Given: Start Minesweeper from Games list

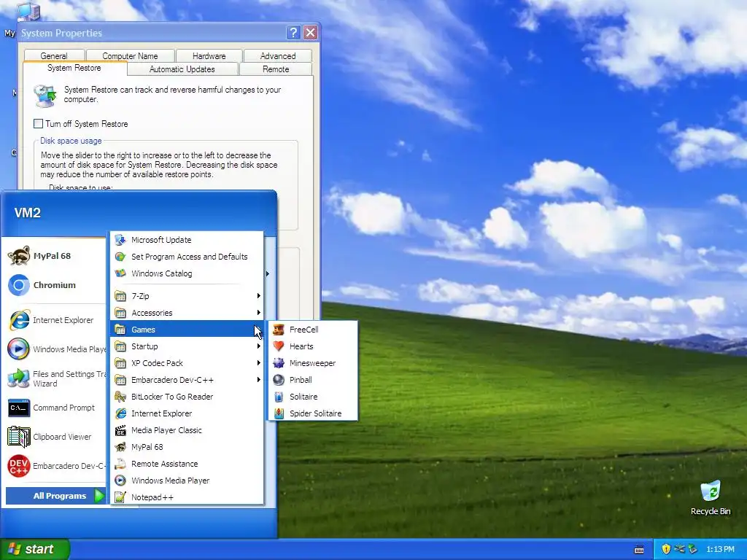Looking at the screenshot, I should coord(313,363).
